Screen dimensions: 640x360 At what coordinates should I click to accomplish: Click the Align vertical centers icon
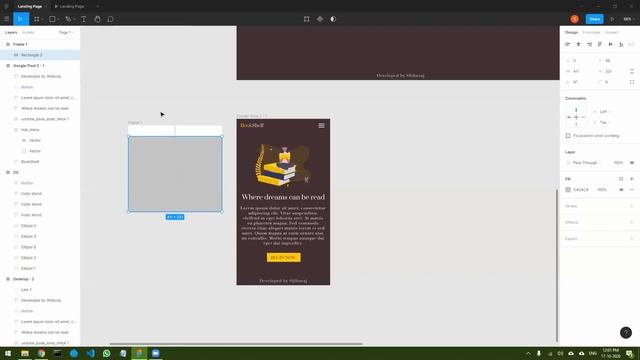coord(611,44)
